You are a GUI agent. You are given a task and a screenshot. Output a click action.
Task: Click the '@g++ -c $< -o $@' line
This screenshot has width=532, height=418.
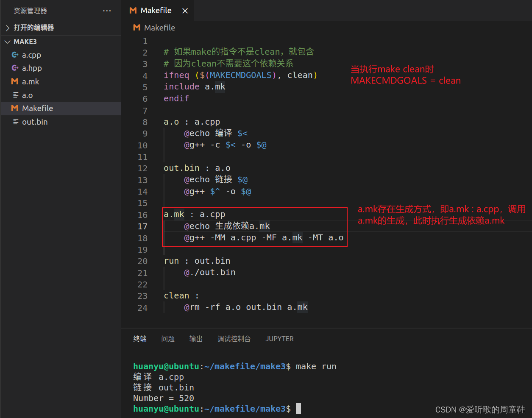point(226,145)
